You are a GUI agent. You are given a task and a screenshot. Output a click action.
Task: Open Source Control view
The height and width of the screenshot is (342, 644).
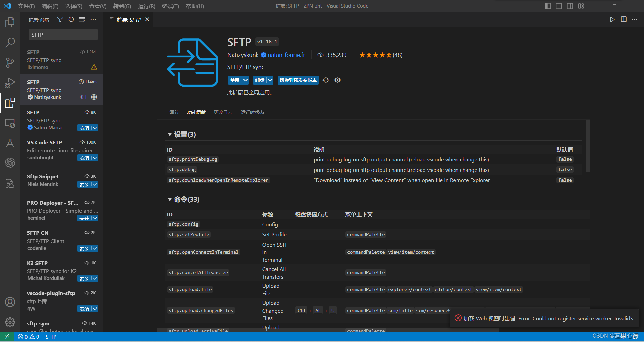(x=10, y=62)
